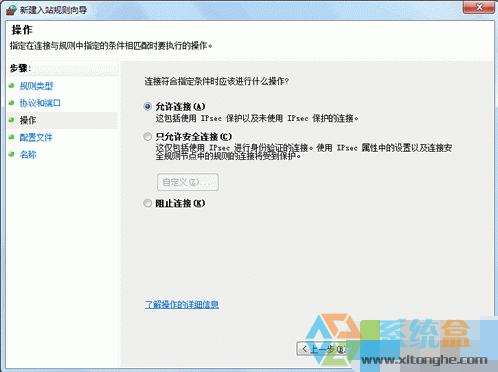Click the question text 连接符合指定条件时应该进行什么操作?
The height and width of the screenshot is (372, 498).
[x=217, y=81]
